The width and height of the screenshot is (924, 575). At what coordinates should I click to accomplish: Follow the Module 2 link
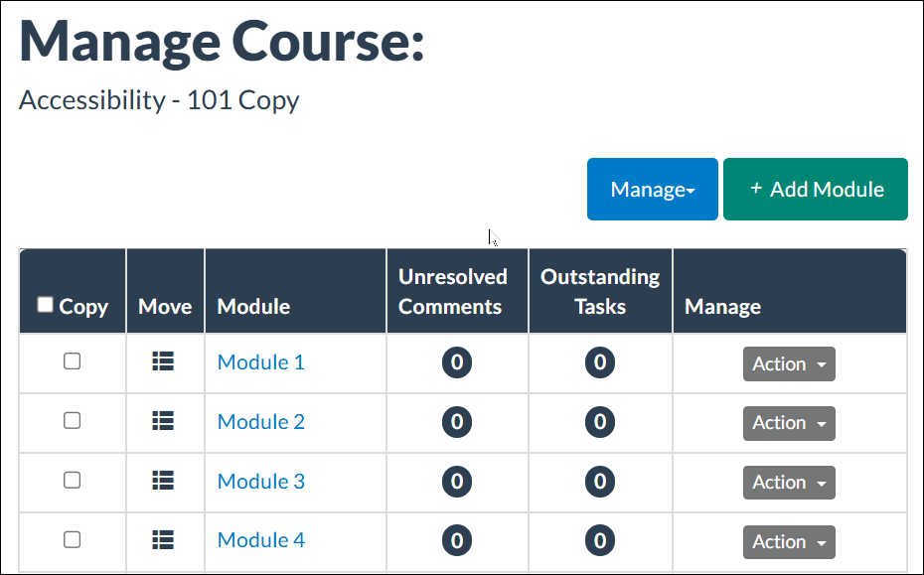point(260,421)
